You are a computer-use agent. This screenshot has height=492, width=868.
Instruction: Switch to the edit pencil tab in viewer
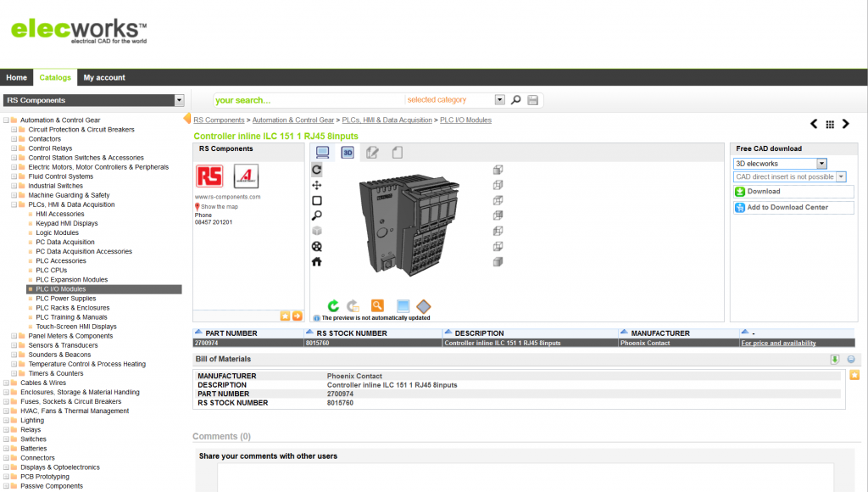click(372, 153)
